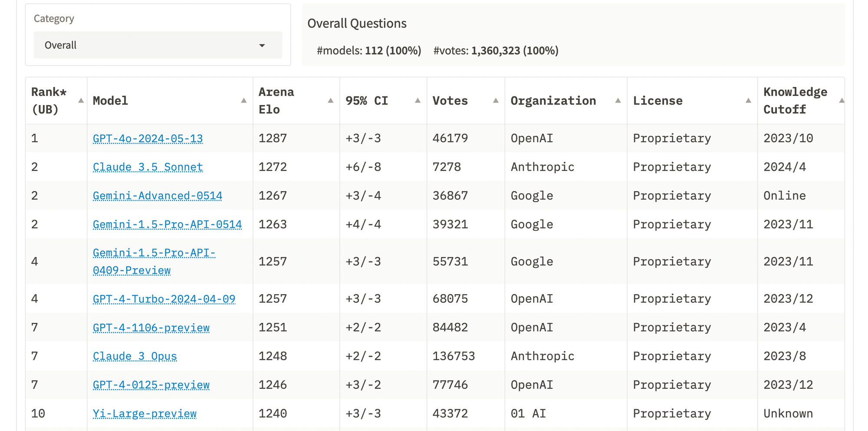Open Gemini-1.5-Pro-API-0514 link
Viewport: 868px width, 431px height.
click(x=167, y=224)
